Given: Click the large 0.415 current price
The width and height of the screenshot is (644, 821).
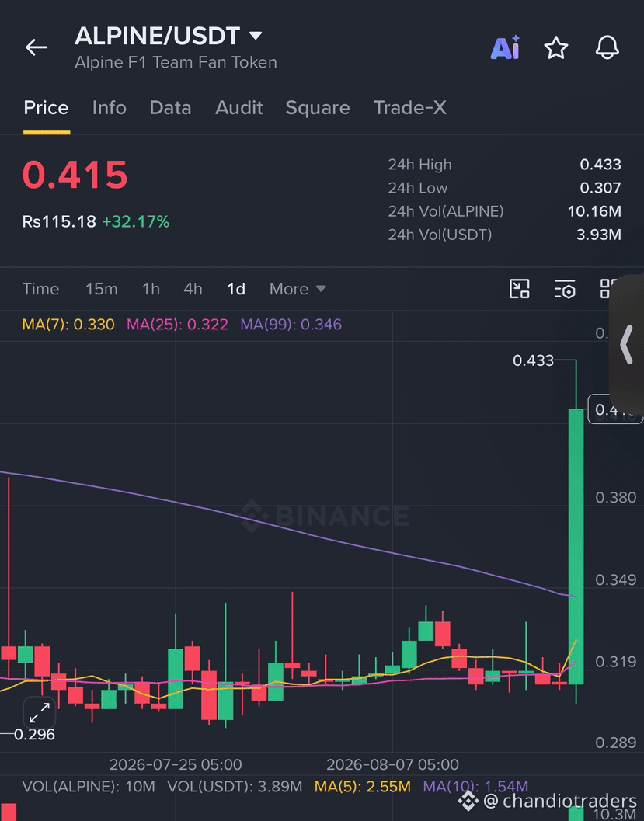Looking at the screenshot, I should (x=75, y=175).
